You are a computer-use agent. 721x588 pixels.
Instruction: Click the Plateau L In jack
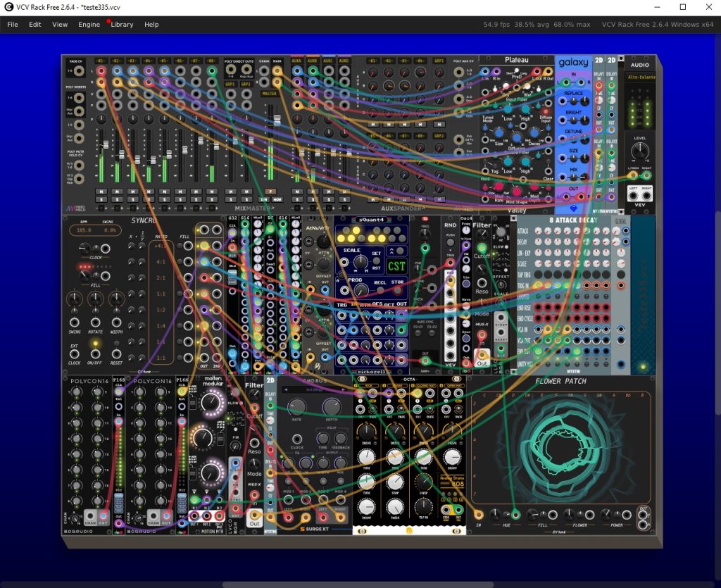484,71
